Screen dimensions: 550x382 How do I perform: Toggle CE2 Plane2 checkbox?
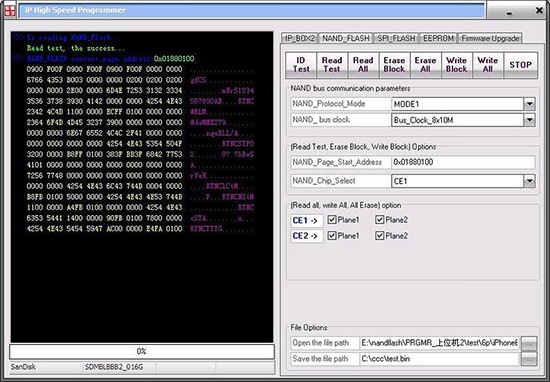[x=379, y=236]
